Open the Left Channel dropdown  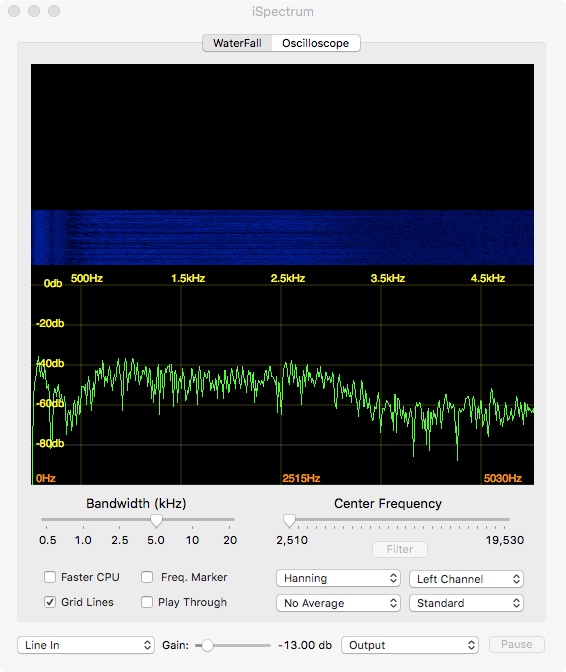coord(467,579)
